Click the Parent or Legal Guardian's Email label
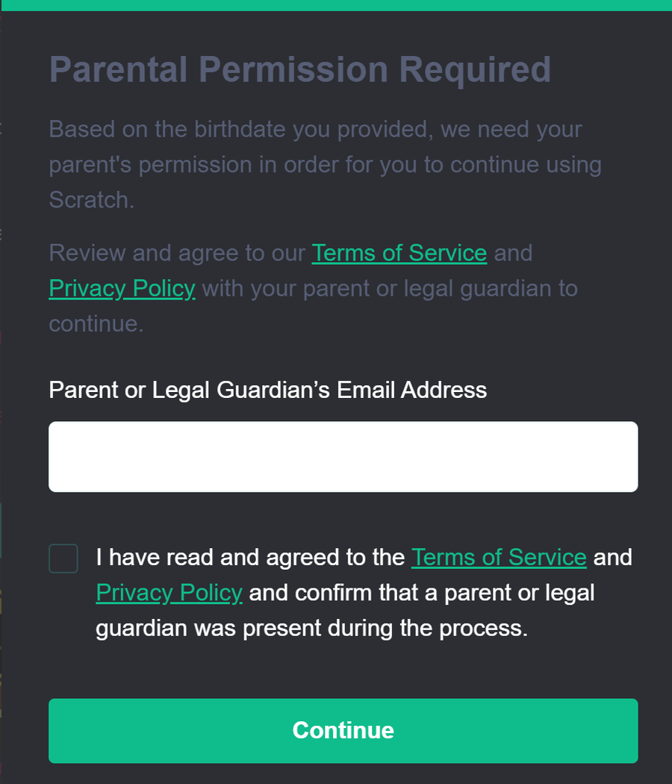This screenshot has width=672, height=784. (x=267, y=390)
